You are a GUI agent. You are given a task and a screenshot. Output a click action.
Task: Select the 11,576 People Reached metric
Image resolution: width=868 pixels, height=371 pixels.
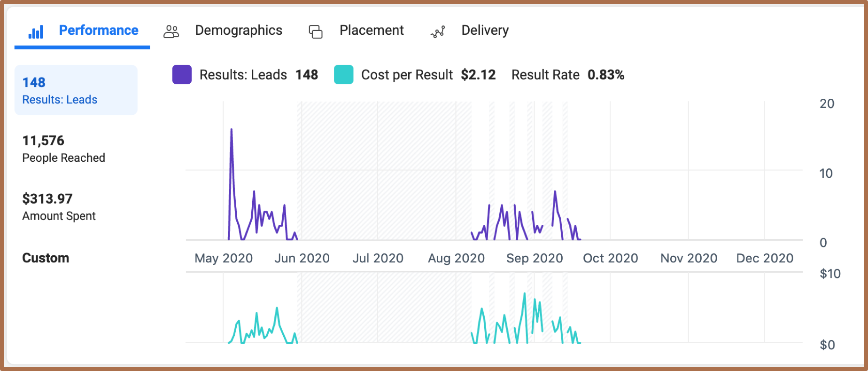(x=64, y=149)
